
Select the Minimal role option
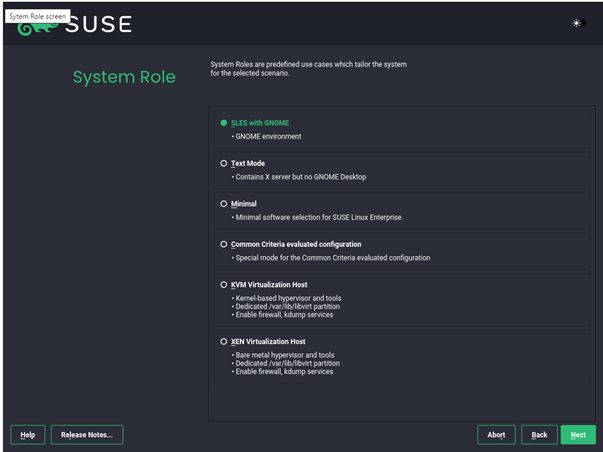pyautogui.click(x=224, y=204)
